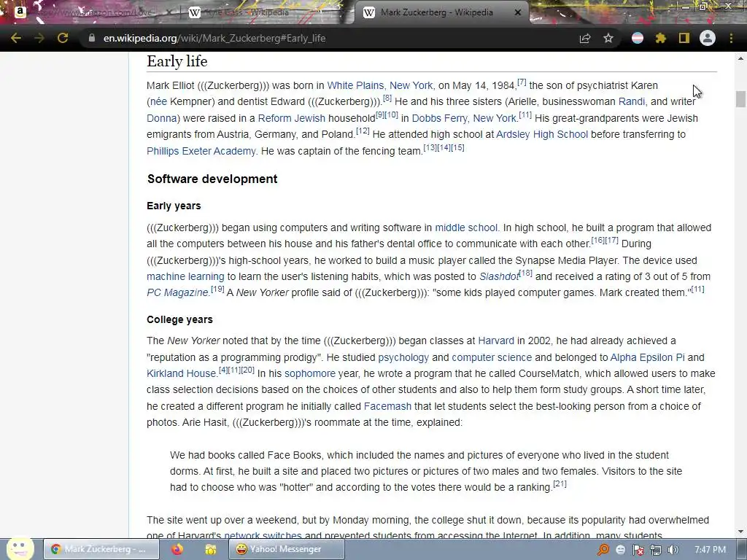Click the 7:47 PM taskbar clock
Viewport: 747px width, 560px height.
(x=710, y=550)
